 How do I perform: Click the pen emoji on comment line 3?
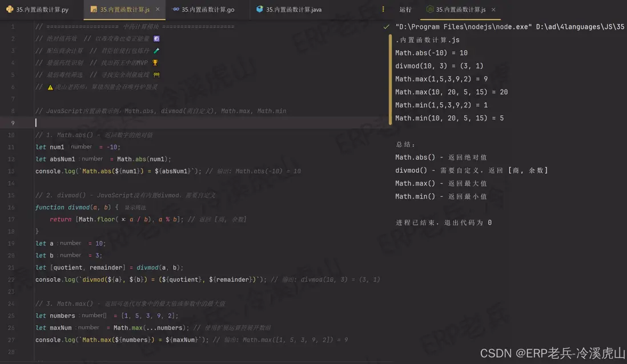coord(156,51)
